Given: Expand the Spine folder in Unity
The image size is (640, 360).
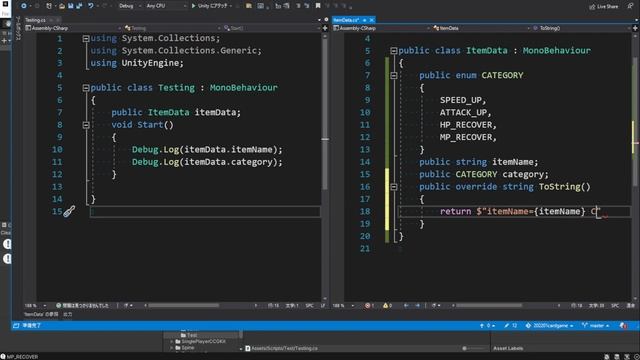Looking at the screenshot, I should pyautogui.click(x=172, y=348).
